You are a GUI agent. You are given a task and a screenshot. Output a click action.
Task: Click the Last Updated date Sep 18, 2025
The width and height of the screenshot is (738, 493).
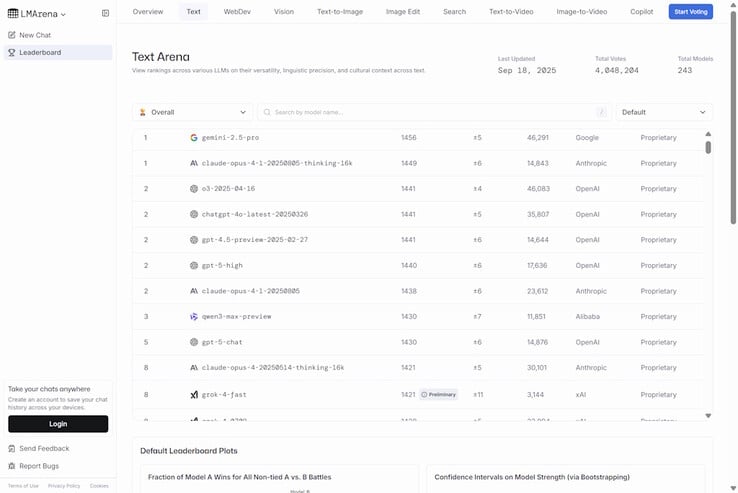(x=527, y=70)
